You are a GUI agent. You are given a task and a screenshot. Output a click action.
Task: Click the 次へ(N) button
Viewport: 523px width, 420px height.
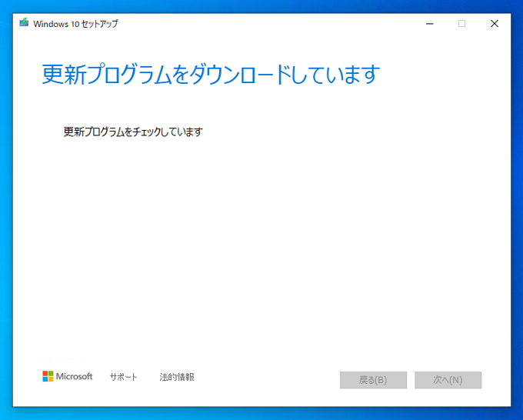(448, 380)
